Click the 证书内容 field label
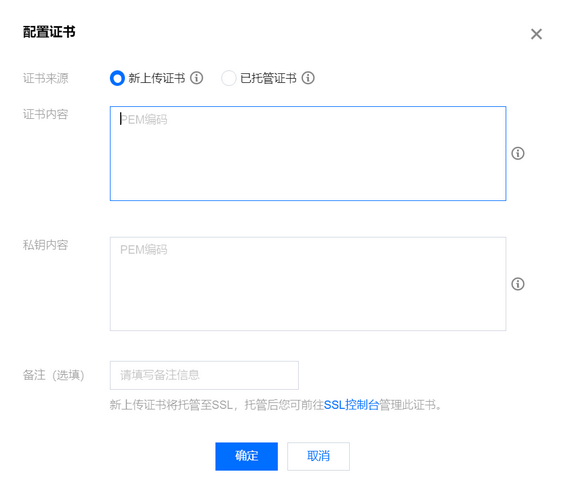 [45, 114]
